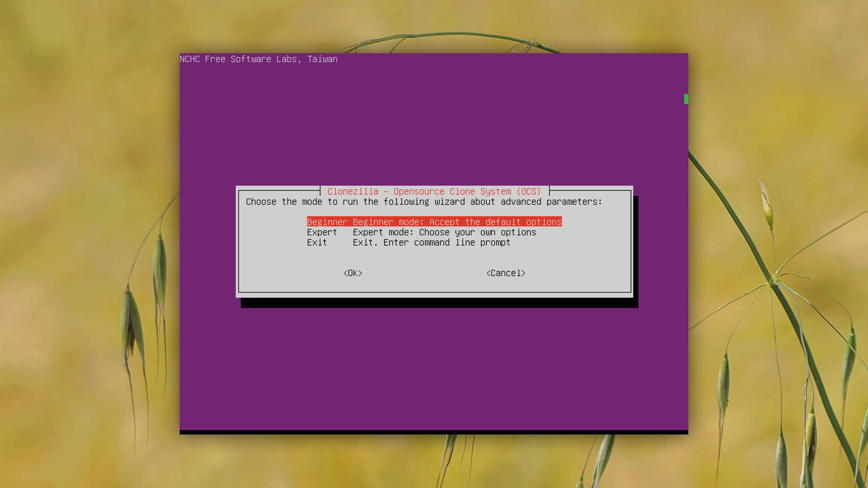Image resolution: width=868 pixels, height=488 pixels.
Task: Click the NCHC Free Software Labs, Taiwan header
Action: pyautogui.click(x=259, y=59)
